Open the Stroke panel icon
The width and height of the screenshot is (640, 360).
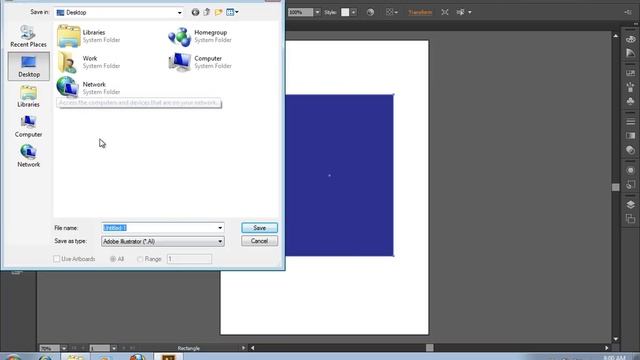[x=631, y=122]
